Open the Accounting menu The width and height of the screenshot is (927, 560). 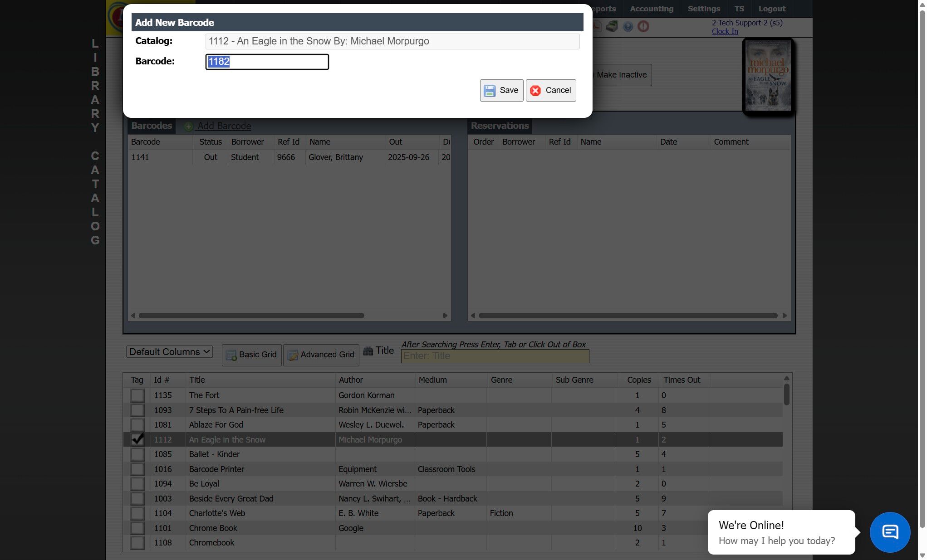coord(651,9)
